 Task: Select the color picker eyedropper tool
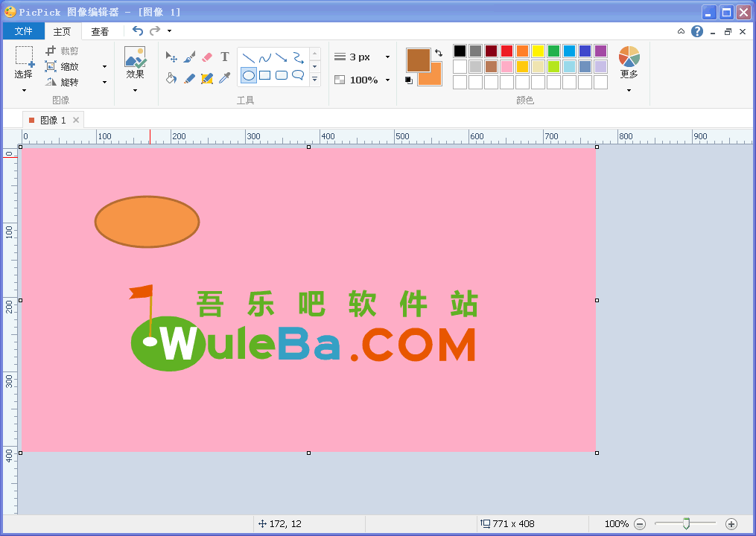point(225,77)
